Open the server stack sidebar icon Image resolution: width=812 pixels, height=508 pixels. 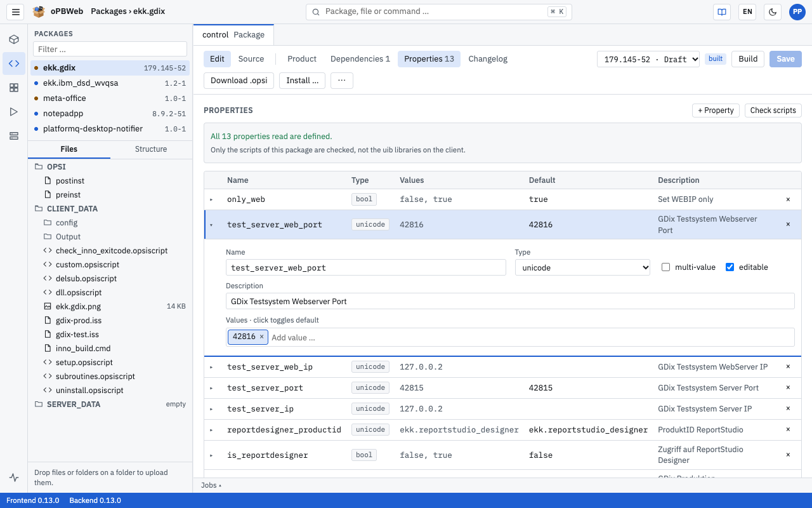[14, 136]
